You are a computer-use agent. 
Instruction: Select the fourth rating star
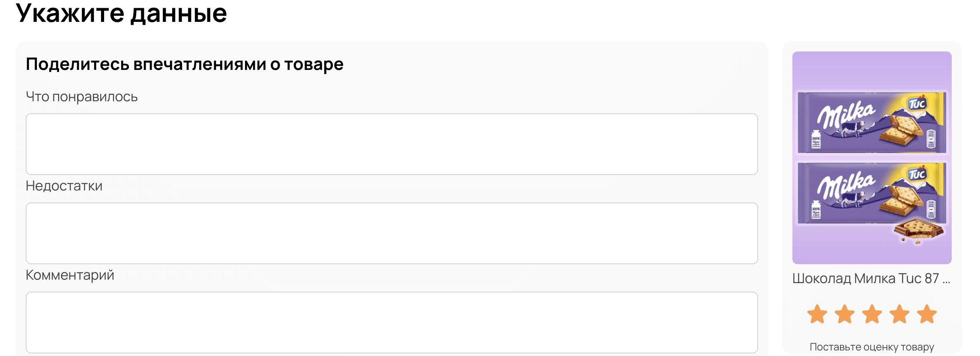pyautogui.click(x=899, y=314)
